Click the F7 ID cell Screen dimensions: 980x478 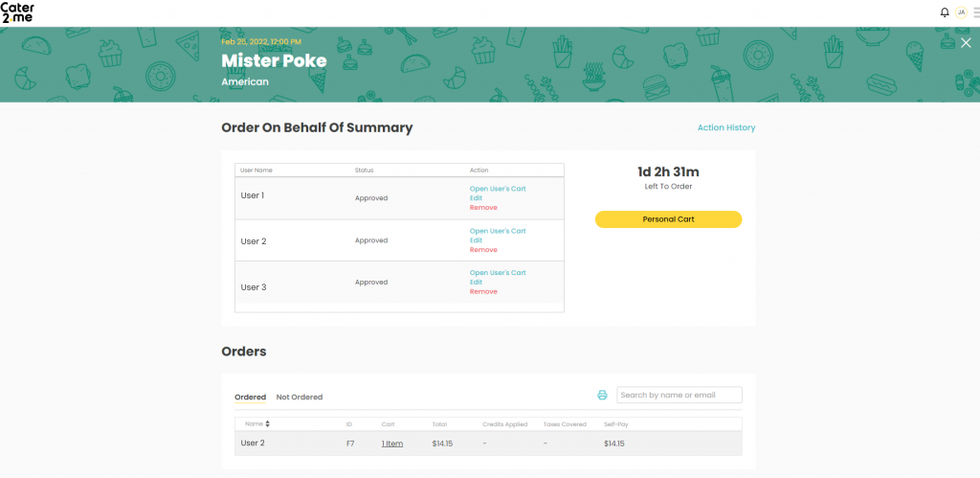(350, 444)
